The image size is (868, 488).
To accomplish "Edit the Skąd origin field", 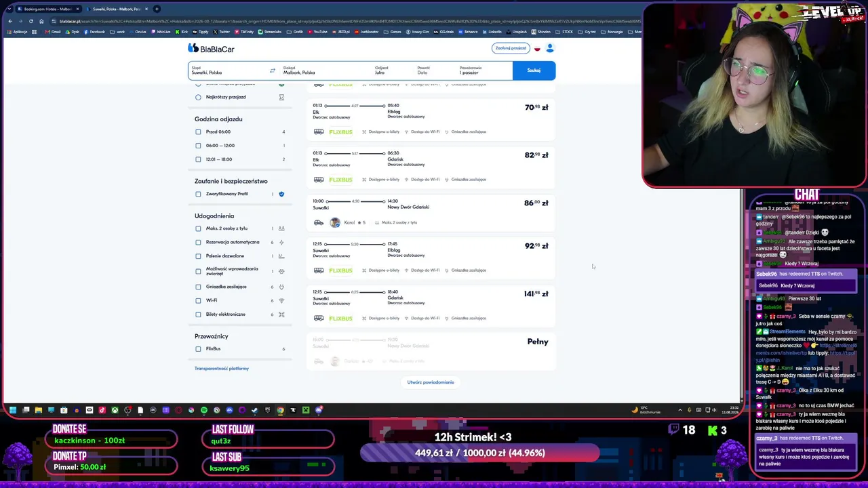I will point(229,70).
